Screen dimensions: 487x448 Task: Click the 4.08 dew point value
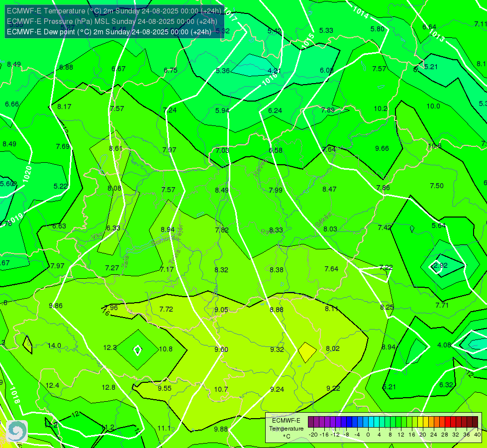[444, 345]
